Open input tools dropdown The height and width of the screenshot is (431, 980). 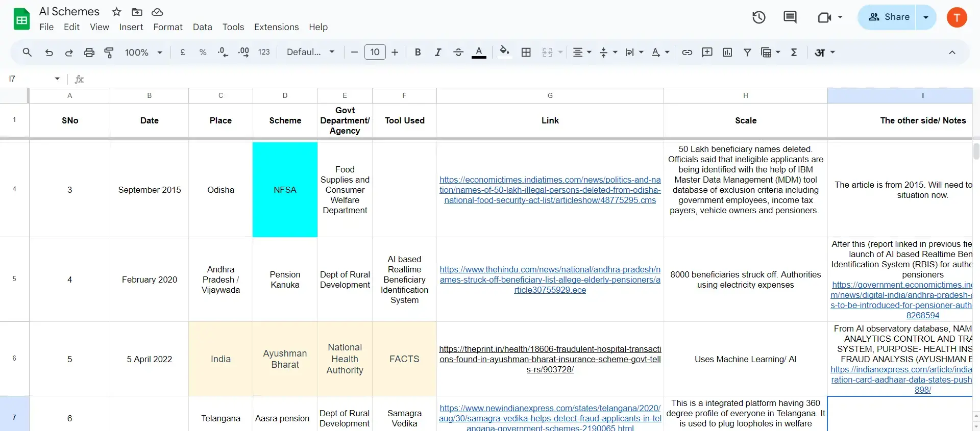coord(824,52)
